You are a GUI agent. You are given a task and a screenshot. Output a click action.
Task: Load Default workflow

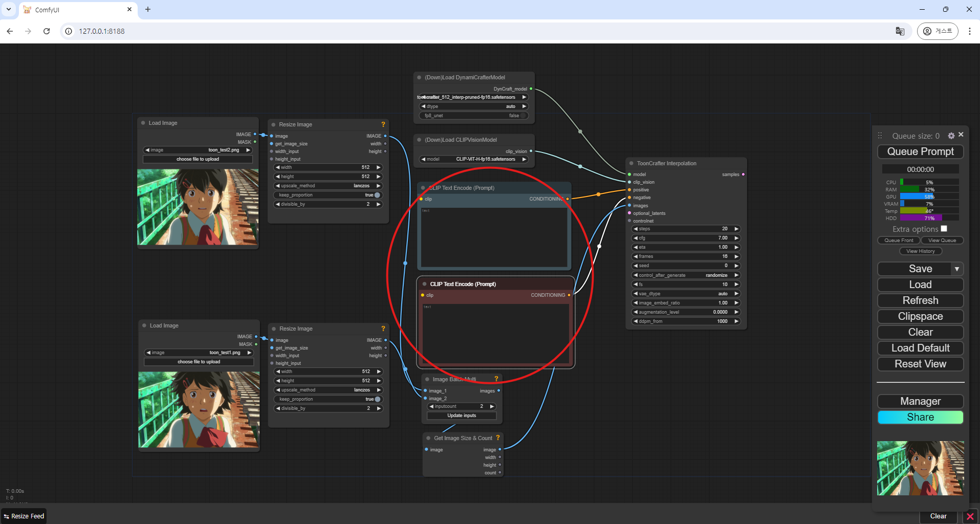click(x=920, y=348)
